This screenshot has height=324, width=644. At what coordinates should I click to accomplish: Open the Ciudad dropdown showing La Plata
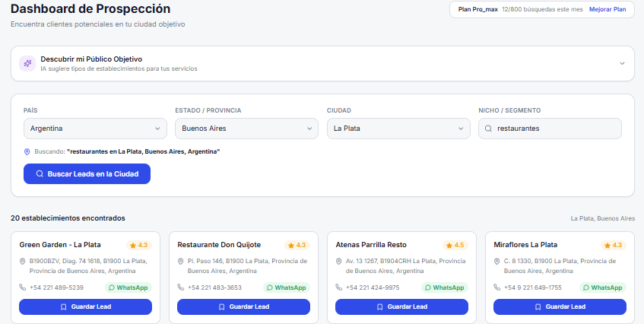click(398, 129)
